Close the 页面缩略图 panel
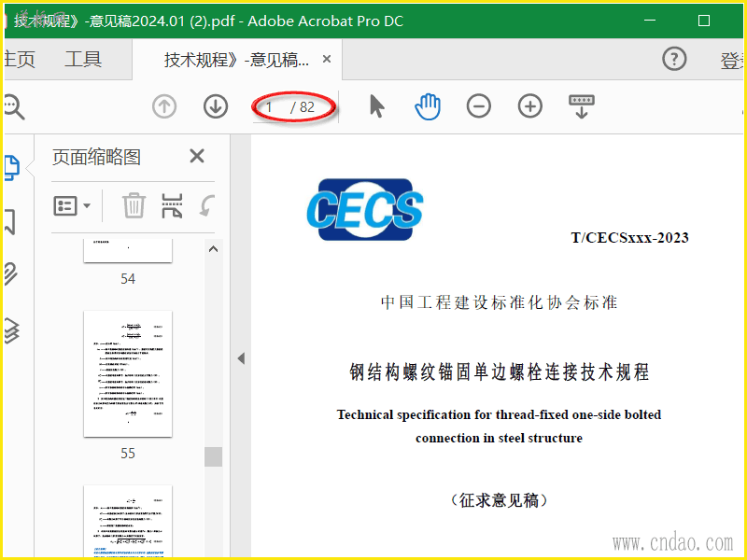Image resolution: width=747 pixels, height=560 pixels. click(197, 156)
